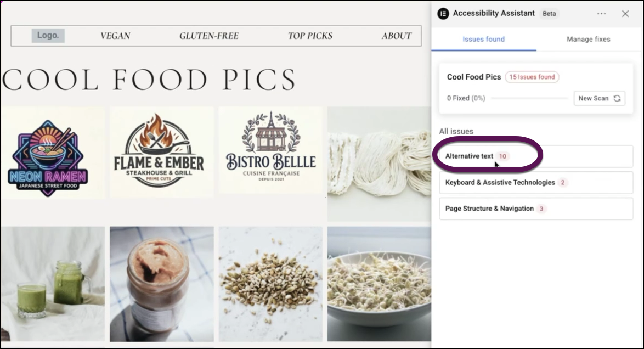Open the three-dot more options menu
Image resolution: width=644 pixels, height=349 pixels.
pyautogui.click(x=602, y=14)
